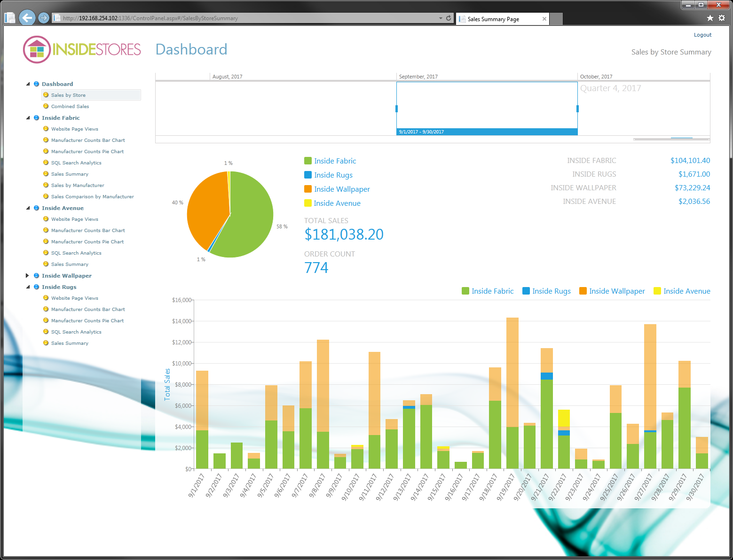The image size is (733, 560).
Task: Click the Dashboard globe icon
Action: click(x=36, y=84)
